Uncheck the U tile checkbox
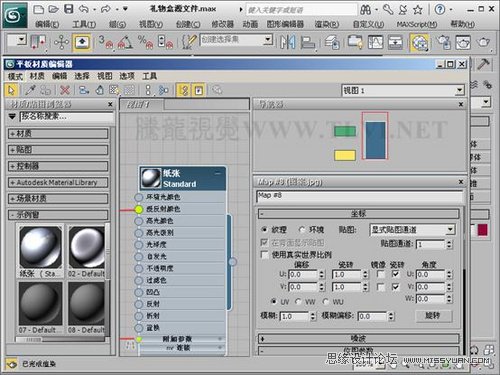The height and width of the screenshot is (375, 500). [396, 274]
